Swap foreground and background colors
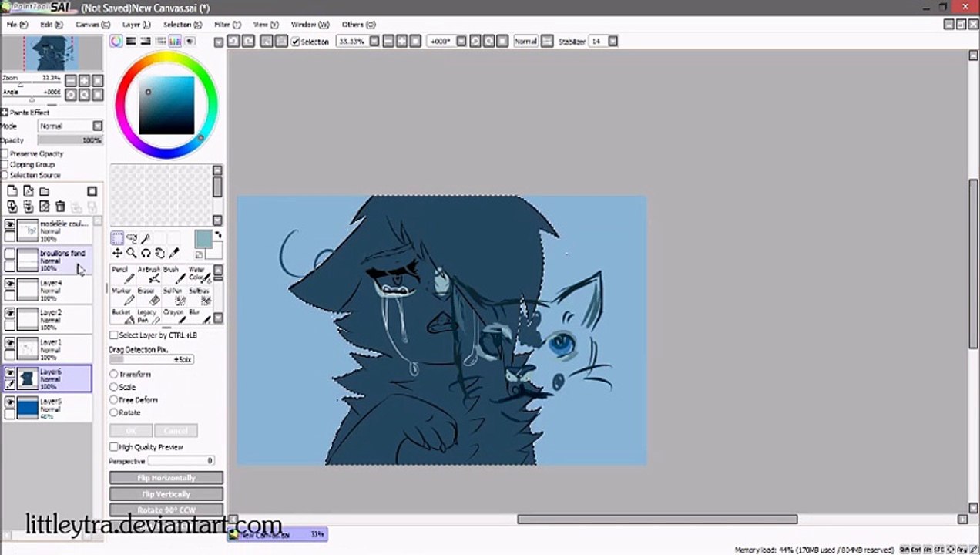This screenshot has height=555, width=980. coord(218,235)
